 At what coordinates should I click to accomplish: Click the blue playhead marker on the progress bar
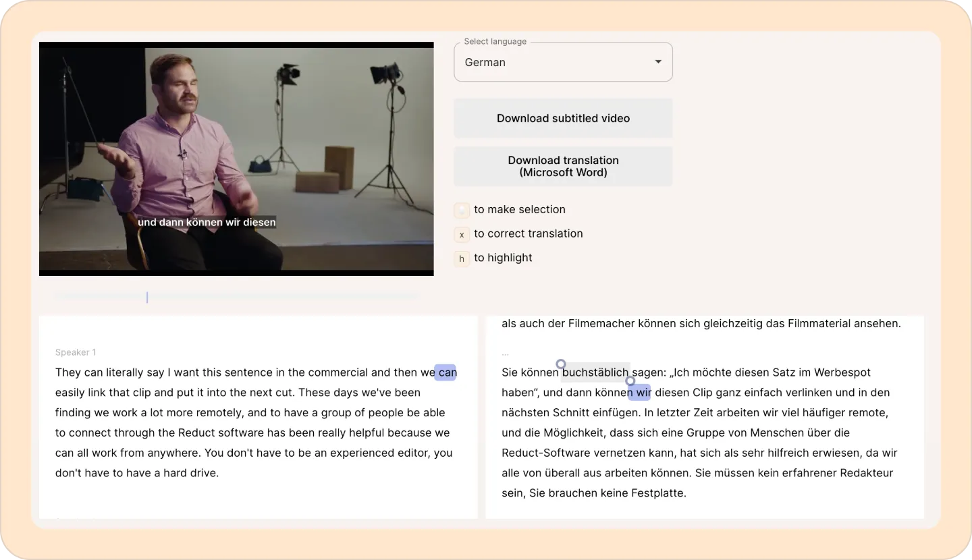[x=147, y=297]
